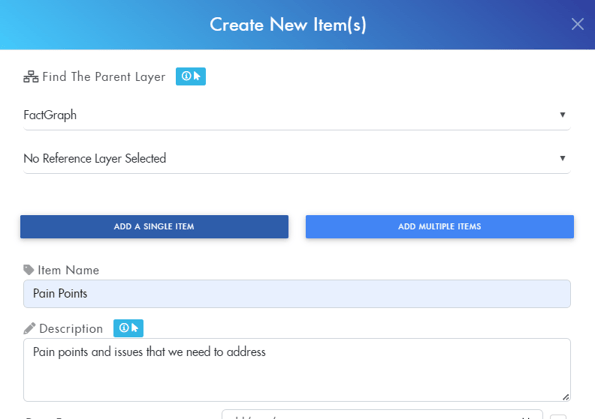
Task: Grab the Description textarea resize handle
Action: click(x=565, y=397)
